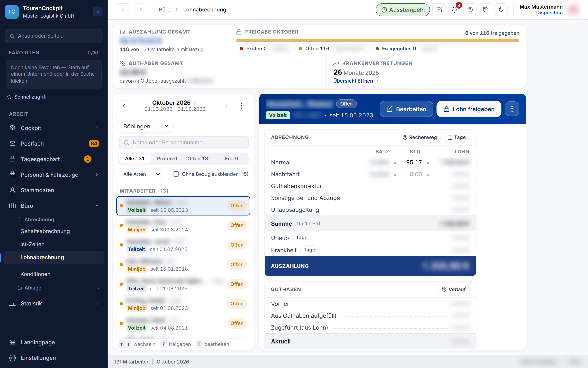
Task: Click the sidebar pin icon beside TourenCockpit
Action: (97, 11)
